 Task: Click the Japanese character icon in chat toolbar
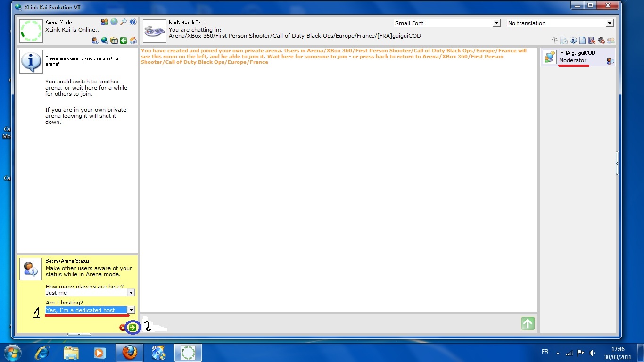pyautogui.click(x=555, y=41)
